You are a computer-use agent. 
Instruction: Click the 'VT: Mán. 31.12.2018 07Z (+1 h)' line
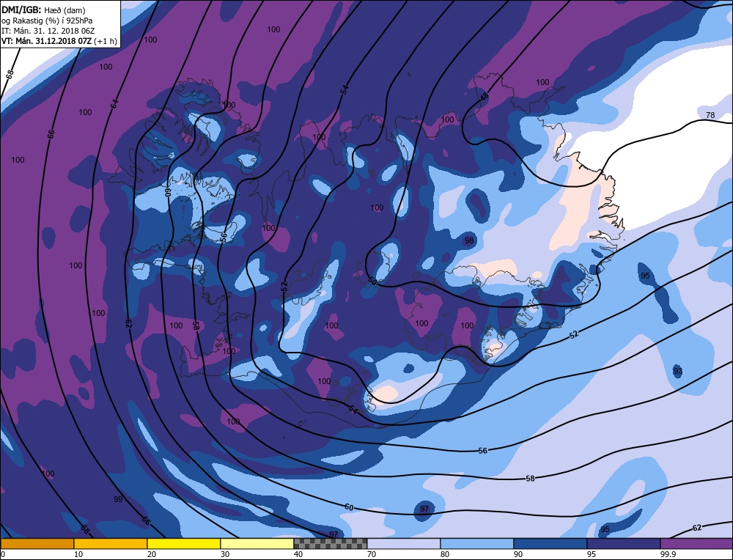(x=59, y=41)
